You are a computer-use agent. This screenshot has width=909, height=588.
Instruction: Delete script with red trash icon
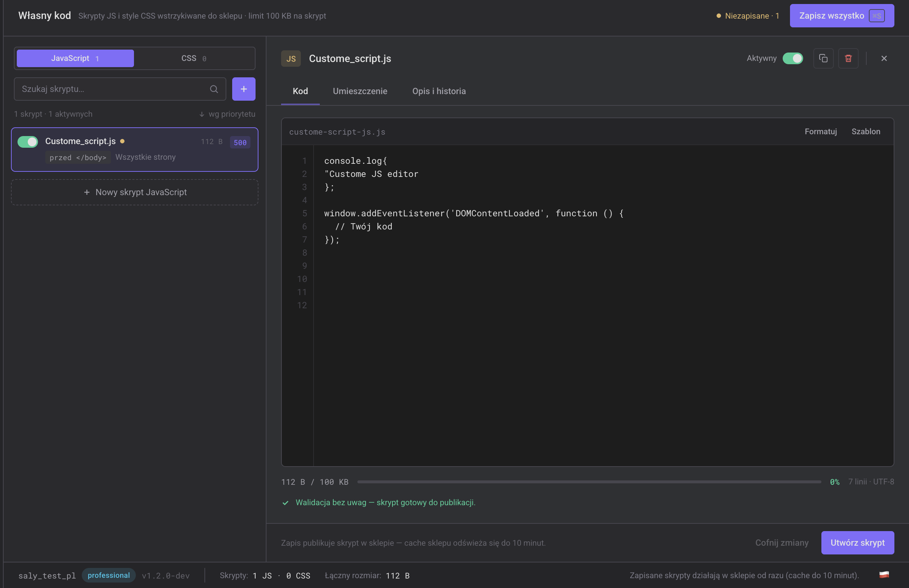[x=848, y=58]
